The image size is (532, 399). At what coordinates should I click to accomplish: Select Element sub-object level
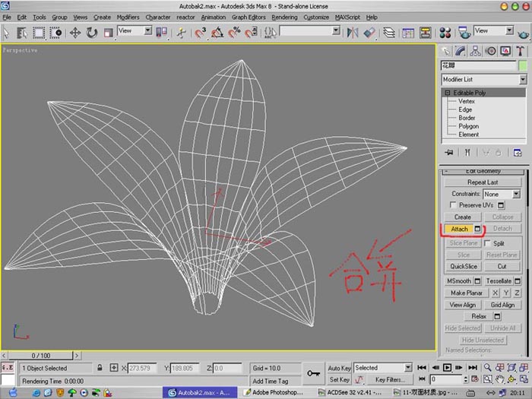click(x=469, y=135)
